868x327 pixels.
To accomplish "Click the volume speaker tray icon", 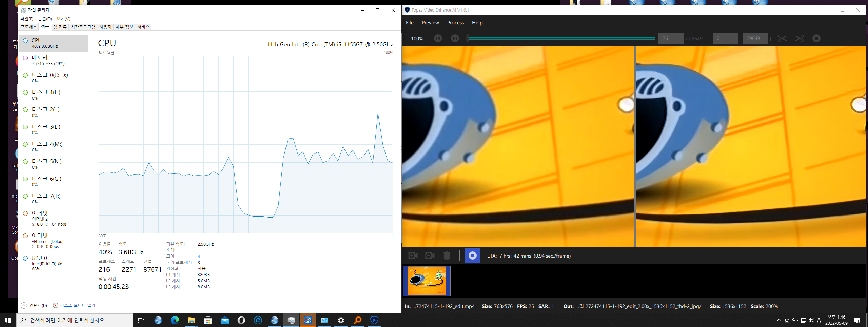I will (x=811, y=320).
